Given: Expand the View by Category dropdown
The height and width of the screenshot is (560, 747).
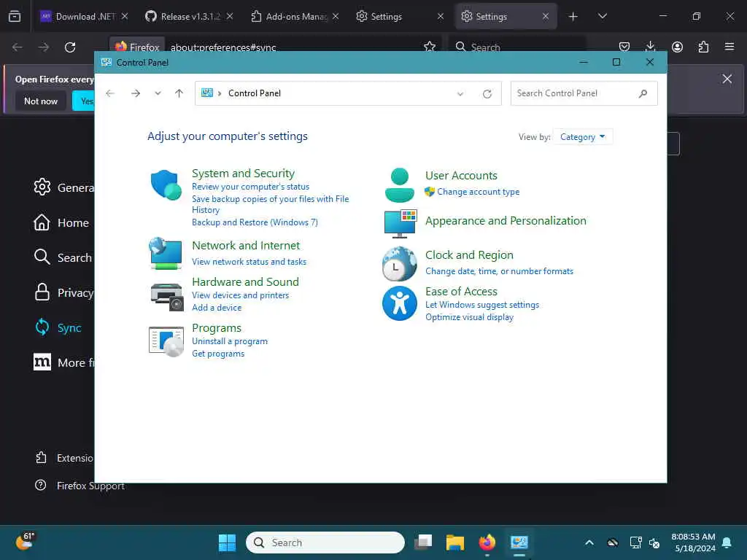Looking at the screenshot, I should point(583,137).
